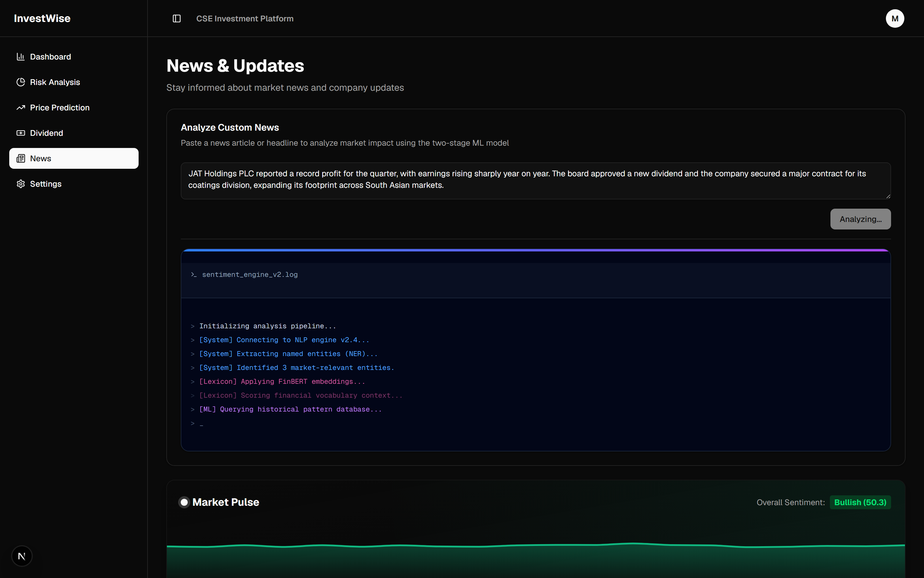This screenshot has height=578, width=924.
Task: Open the Next.js dev tools badge
Action: click(22, 556)
